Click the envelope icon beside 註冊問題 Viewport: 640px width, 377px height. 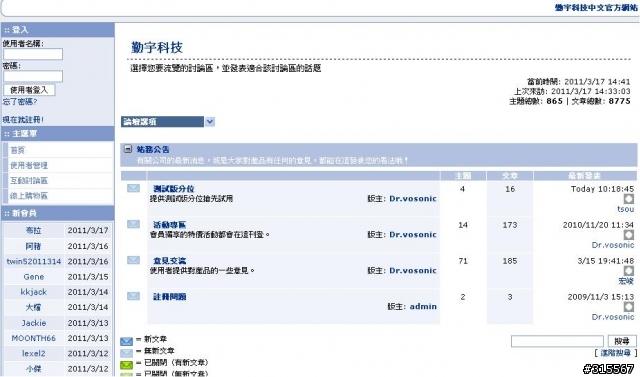(133, 296)
